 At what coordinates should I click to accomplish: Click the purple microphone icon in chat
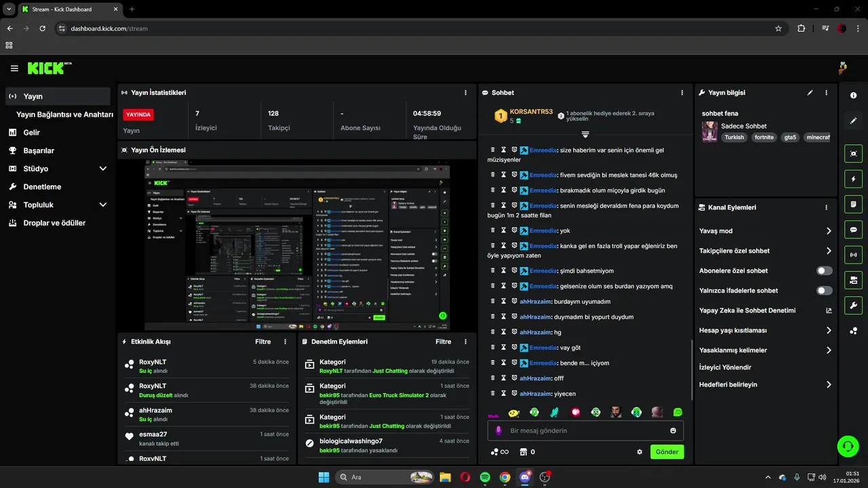(x=498, y=430)
